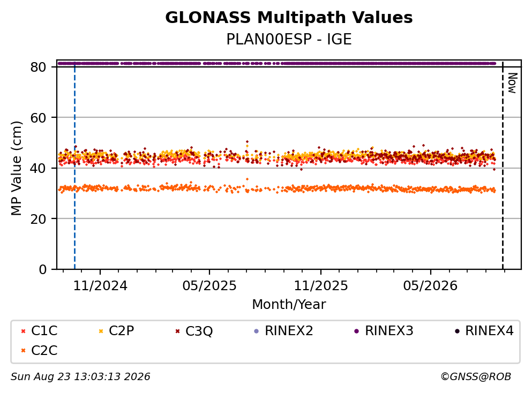The width and height of the screenshot is (532, 393).
Task: Click the x-axis label '11/2024'
Action: [100, 286]
